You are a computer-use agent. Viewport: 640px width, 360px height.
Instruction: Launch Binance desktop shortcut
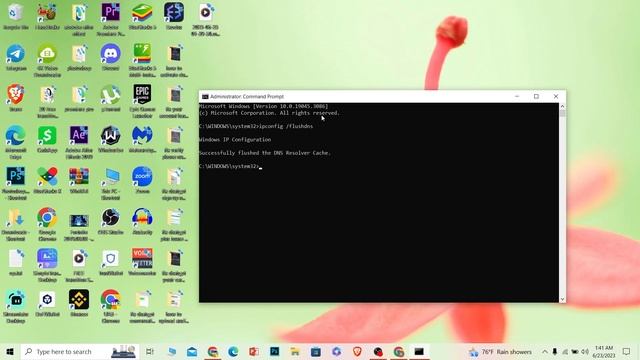(x=79, y=302)
